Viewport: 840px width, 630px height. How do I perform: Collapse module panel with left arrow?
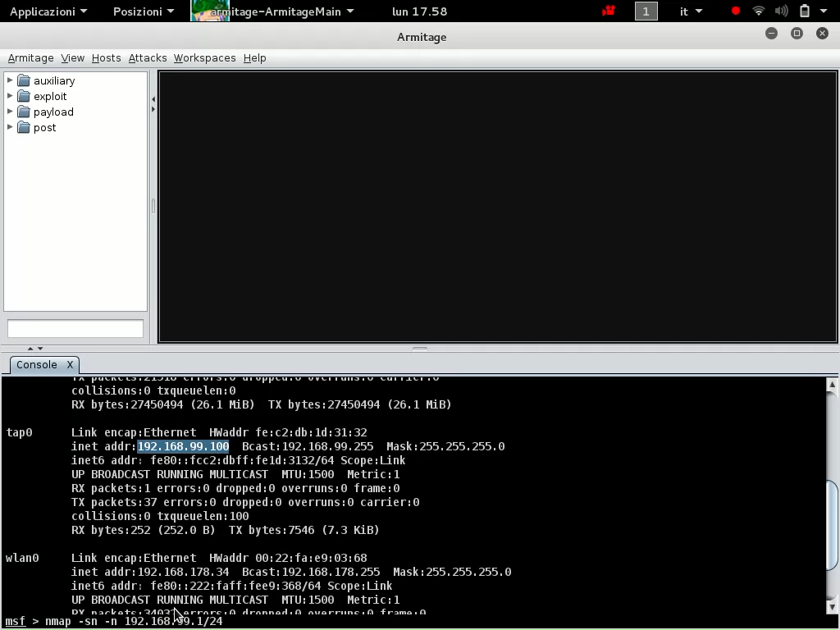[153, 99]
